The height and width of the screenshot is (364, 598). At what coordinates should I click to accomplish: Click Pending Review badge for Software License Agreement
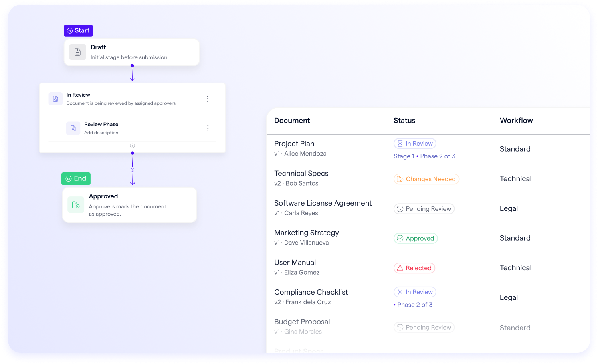tap(424, 209)
